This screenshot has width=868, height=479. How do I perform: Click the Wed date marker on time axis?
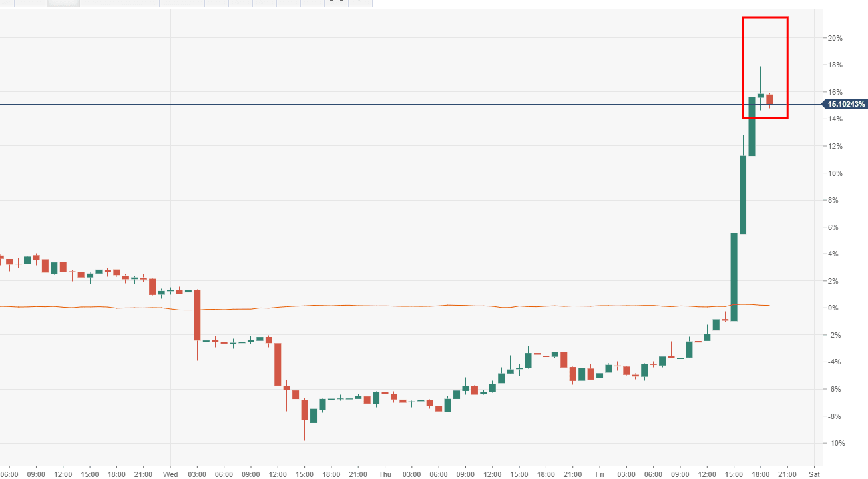(170, 474)
